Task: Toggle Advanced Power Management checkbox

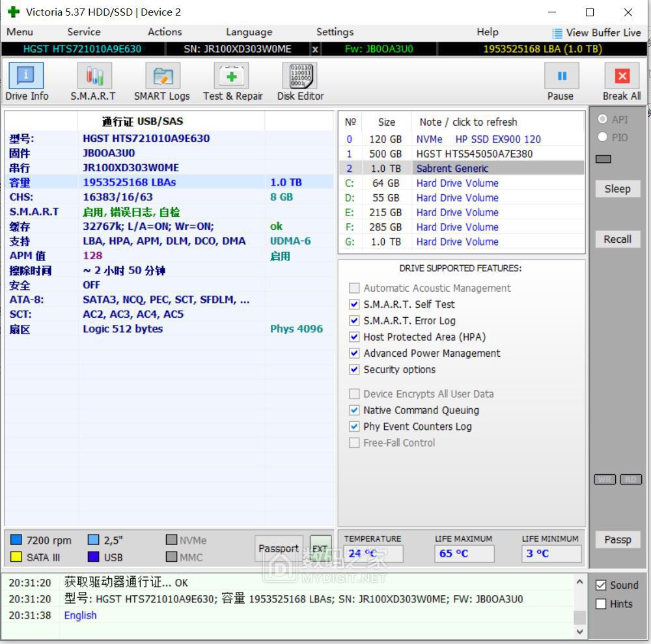Action: pos(354,353)
